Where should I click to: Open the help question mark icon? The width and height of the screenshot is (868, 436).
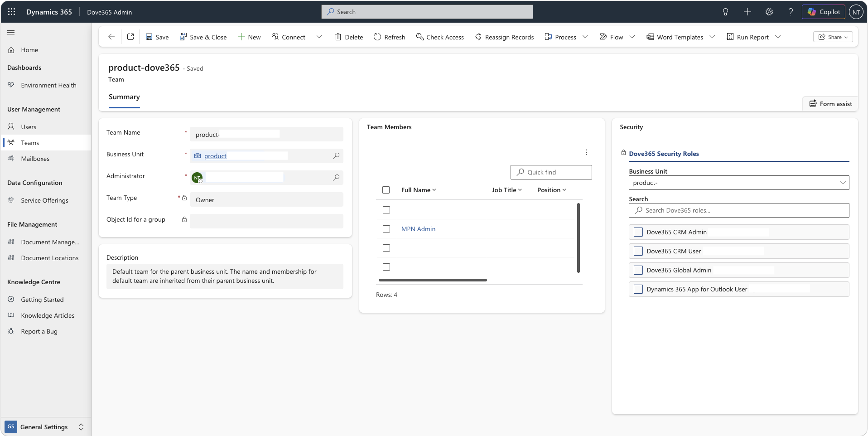[x=791, y=12]
